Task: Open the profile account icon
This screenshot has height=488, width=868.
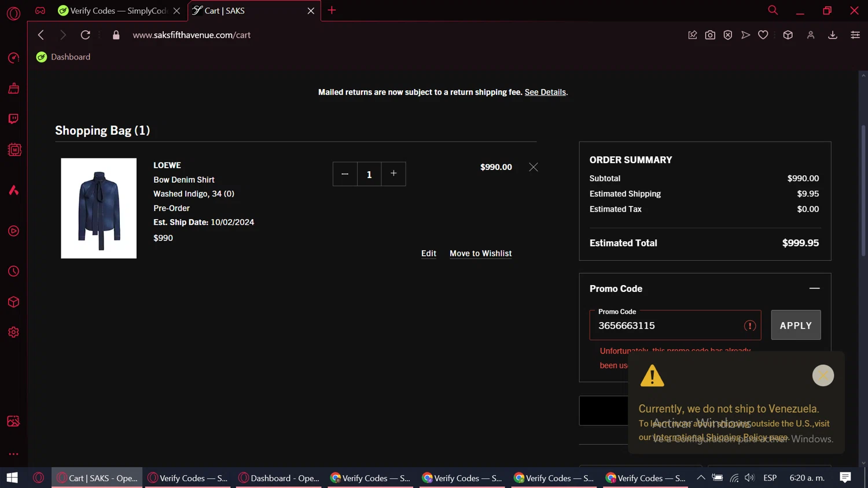Action: [x=811, y=35]
